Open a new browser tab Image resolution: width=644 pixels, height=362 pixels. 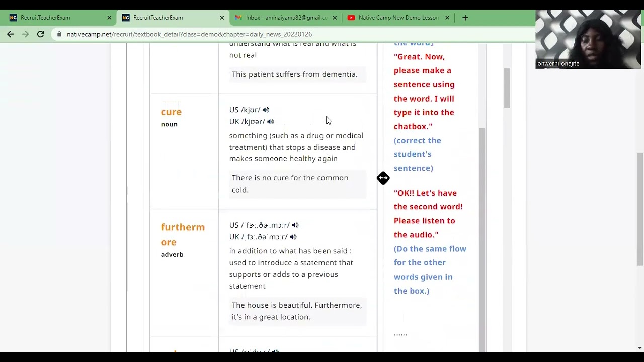tap(465, 18)
